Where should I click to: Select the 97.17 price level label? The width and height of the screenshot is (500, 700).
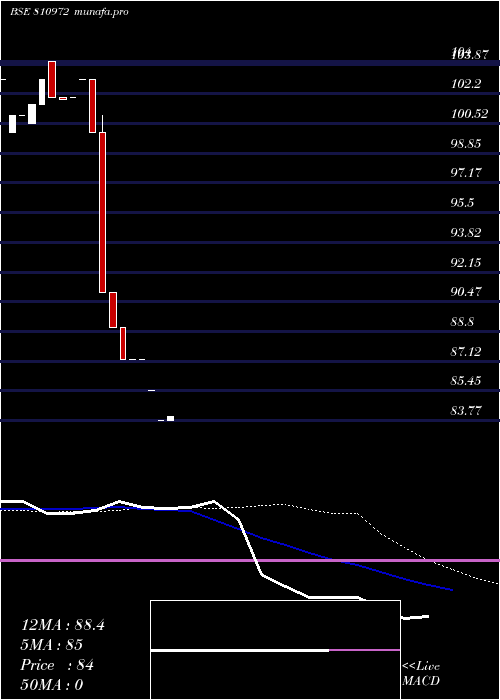(466, 173)
